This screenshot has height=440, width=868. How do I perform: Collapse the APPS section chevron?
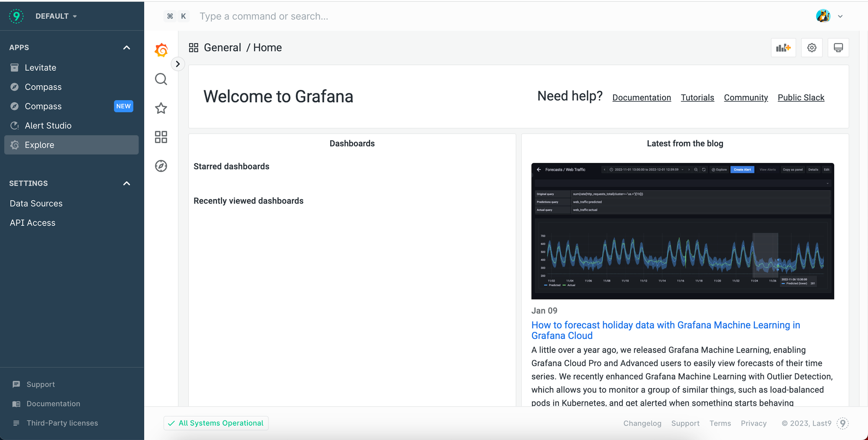pyautogui.click(x=126, y=48)
